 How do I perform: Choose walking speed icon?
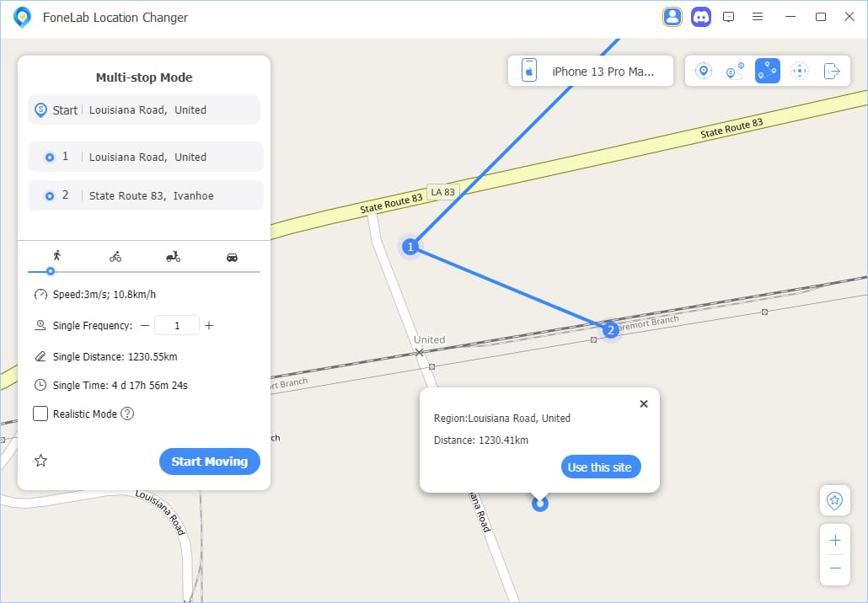[x=56, y=255]
